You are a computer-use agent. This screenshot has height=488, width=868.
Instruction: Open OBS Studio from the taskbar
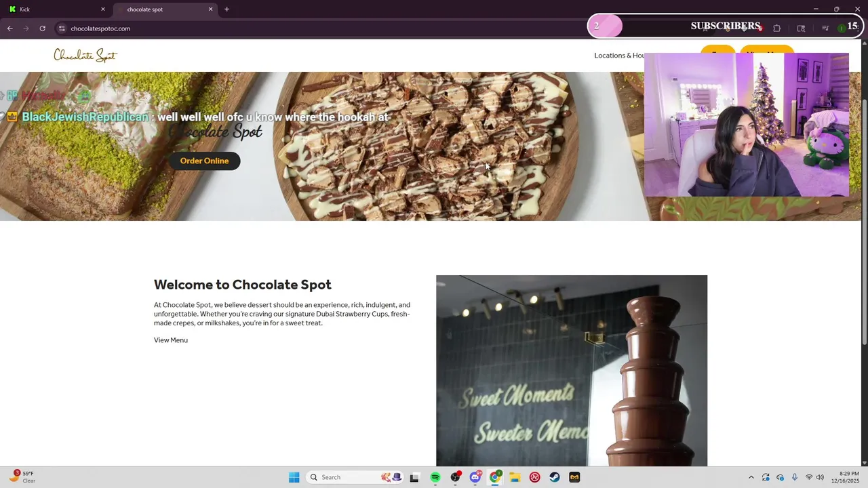[455, 477]
